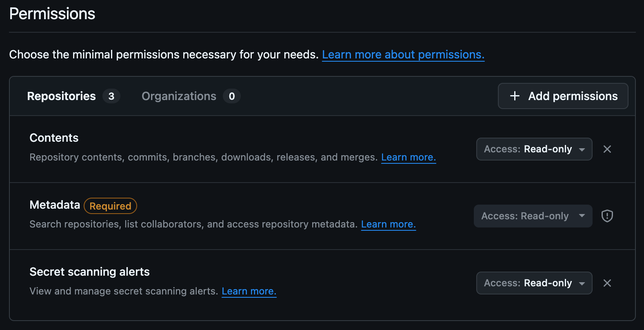644x330 pixels.
Task: Open the Access dropdown for Secret scanning alerts
Action: point(534,283)
